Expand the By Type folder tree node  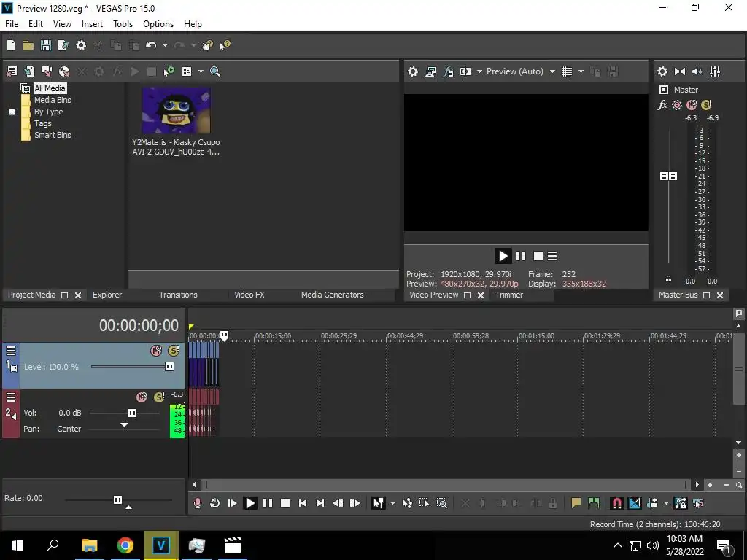[12, 112]
